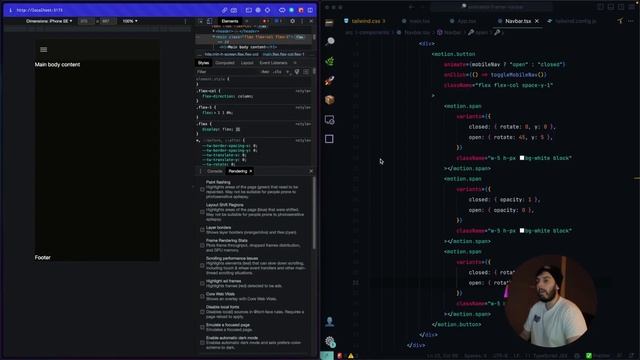
Task: Focus the Styles Filter input field
Action: [x=227, y=72]
